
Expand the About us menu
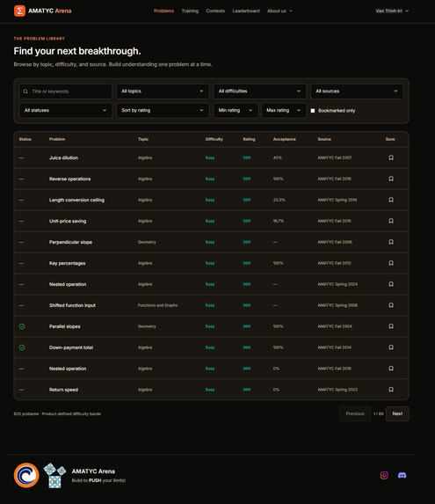[x=279, y=11]
